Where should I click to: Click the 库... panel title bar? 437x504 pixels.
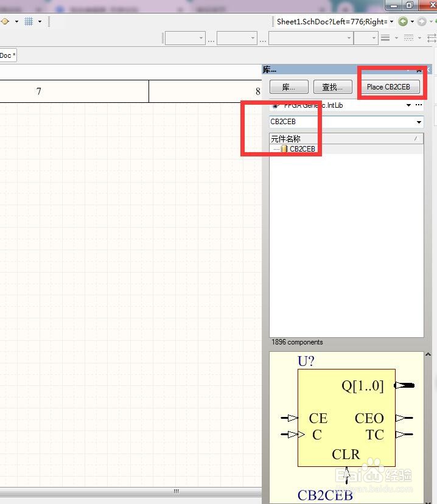coord(347,69)
